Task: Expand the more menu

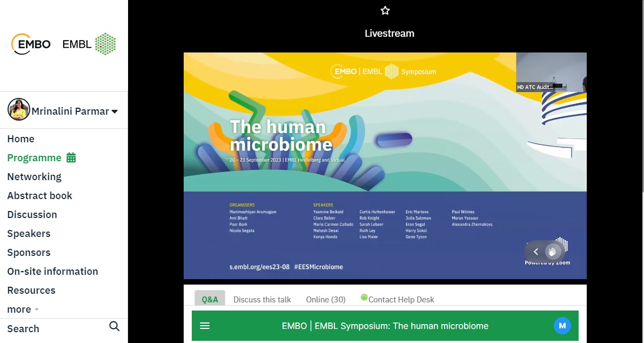Action: 23,309
